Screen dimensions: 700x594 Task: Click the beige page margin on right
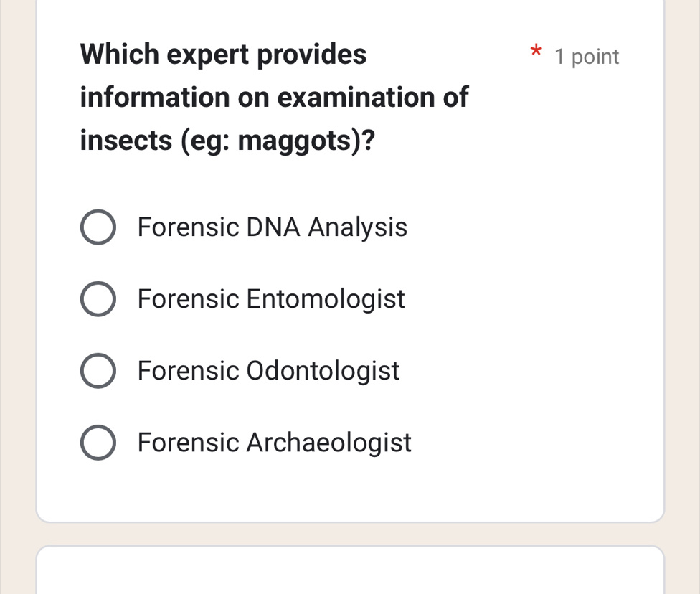[682, 287]
